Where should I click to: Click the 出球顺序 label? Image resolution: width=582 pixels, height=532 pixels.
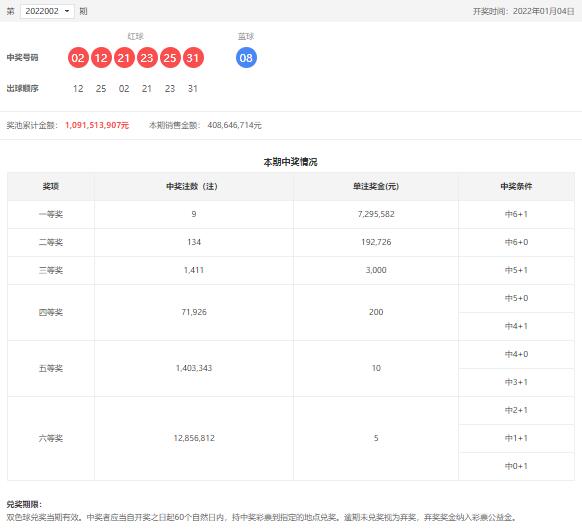[22, 88]
